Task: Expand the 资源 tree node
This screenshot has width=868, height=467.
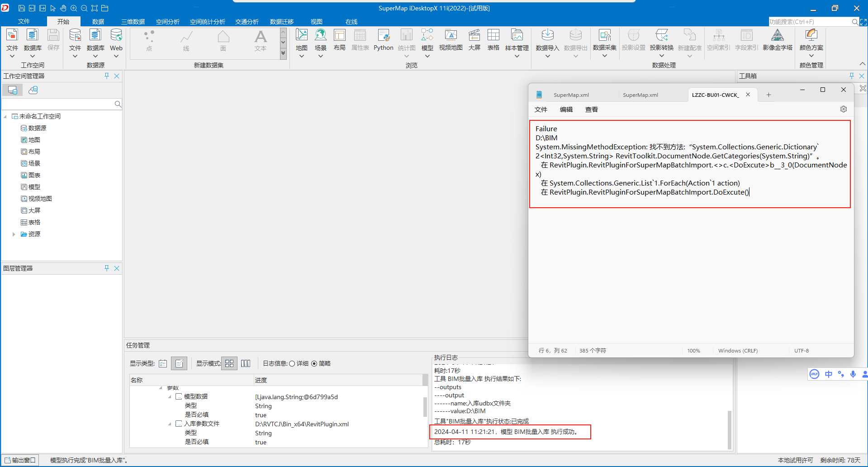Action: click(x=14, y=234)
